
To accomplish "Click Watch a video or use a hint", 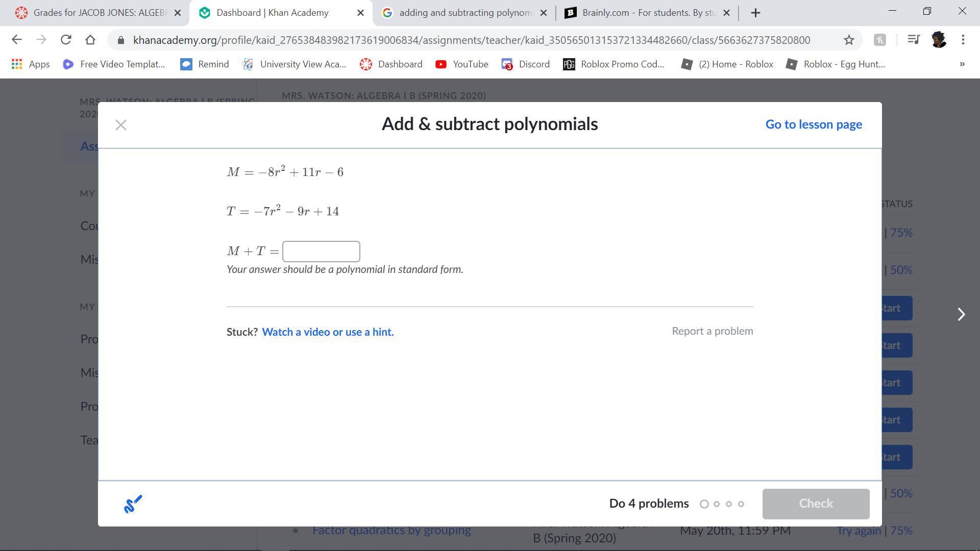I will click(x=328, y=332).
